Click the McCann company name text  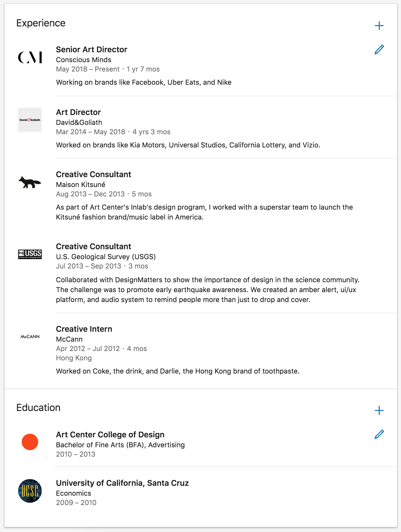[69, 339]
